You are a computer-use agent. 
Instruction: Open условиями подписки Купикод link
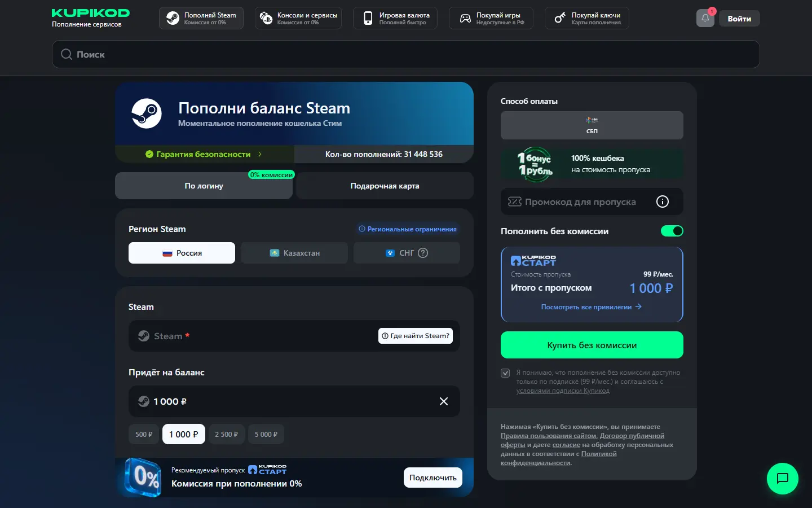click(x=563, y=391)
